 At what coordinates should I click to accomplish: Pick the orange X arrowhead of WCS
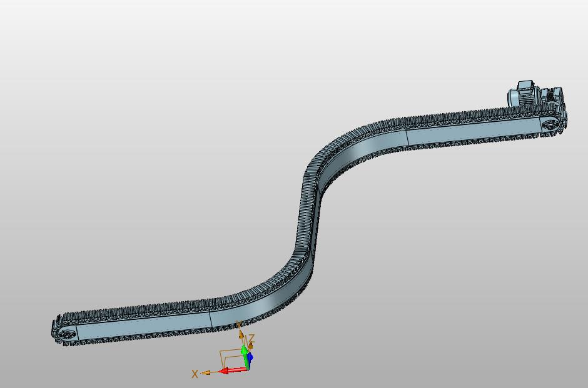205,372
